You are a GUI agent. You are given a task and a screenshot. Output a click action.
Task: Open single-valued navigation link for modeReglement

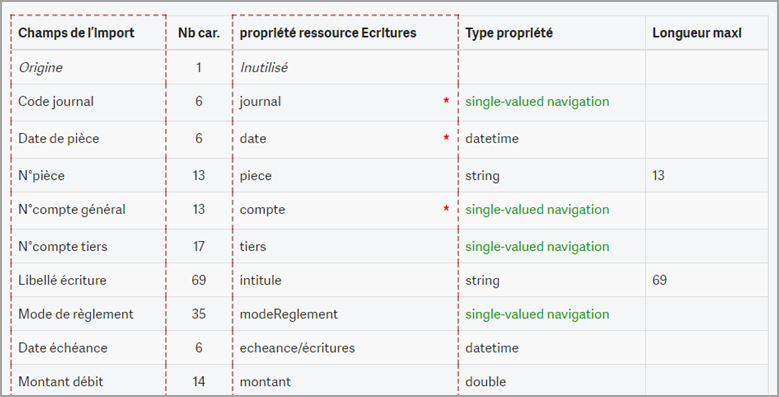[x=537, y=314]
